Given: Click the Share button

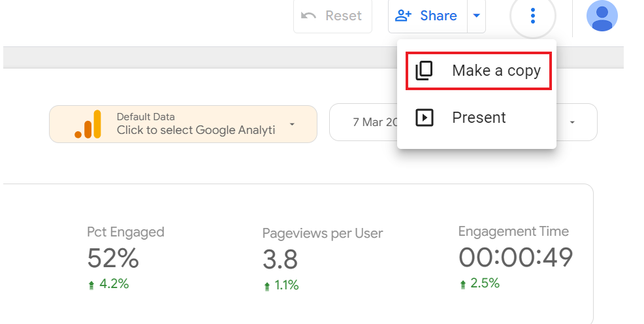Looking at the screenshot, I should pyautogui.click(x=428, y=16).
